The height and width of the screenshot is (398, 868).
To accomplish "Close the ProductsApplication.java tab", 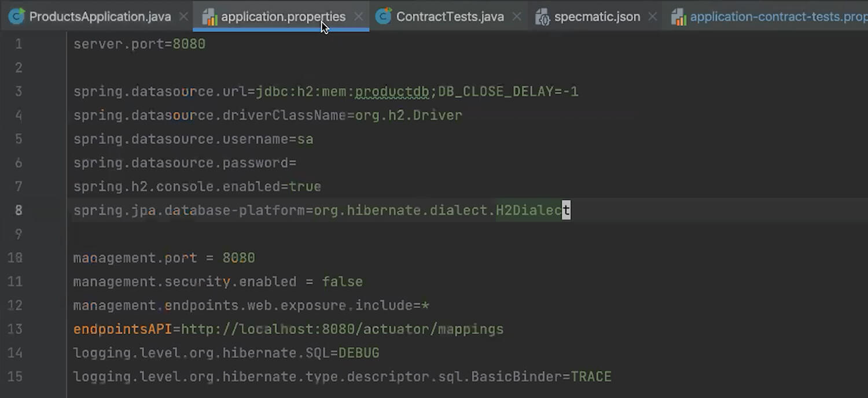I will tap(183, 16).
